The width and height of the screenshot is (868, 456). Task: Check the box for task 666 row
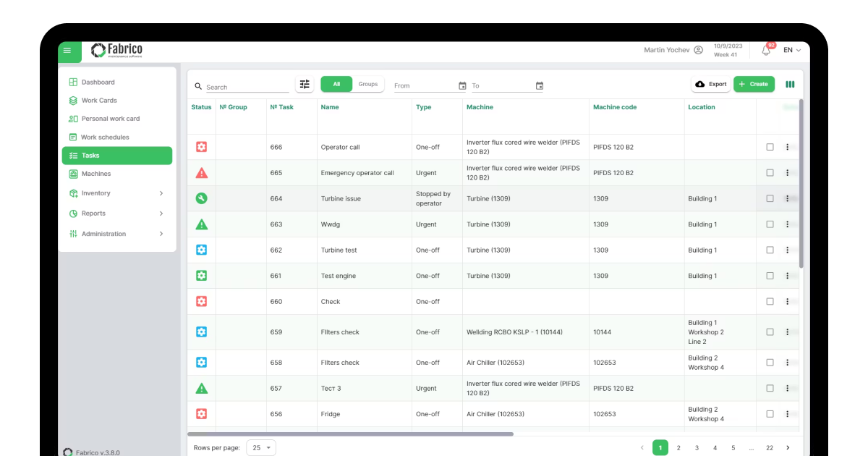pos(770,147)
